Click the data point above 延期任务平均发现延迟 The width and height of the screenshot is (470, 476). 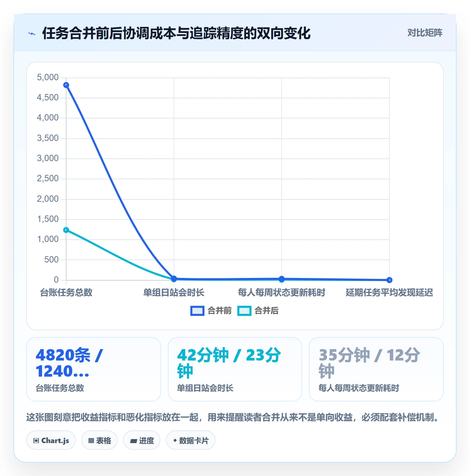[x=389, y=280]
